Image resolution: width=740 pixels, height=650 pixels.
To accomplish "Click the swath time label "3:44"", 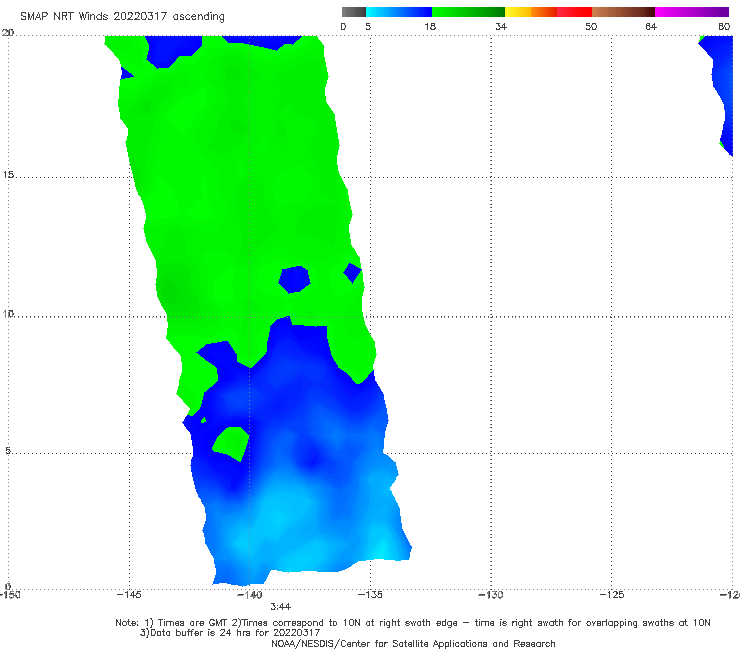I will (281, 607).
